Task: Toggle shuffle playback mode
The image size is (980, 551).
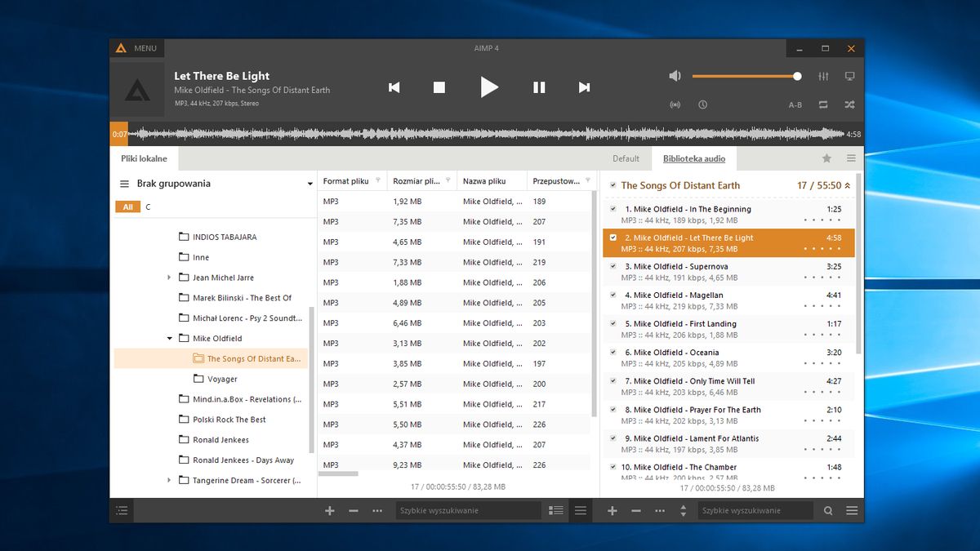Action: click(x=849, y=104)
